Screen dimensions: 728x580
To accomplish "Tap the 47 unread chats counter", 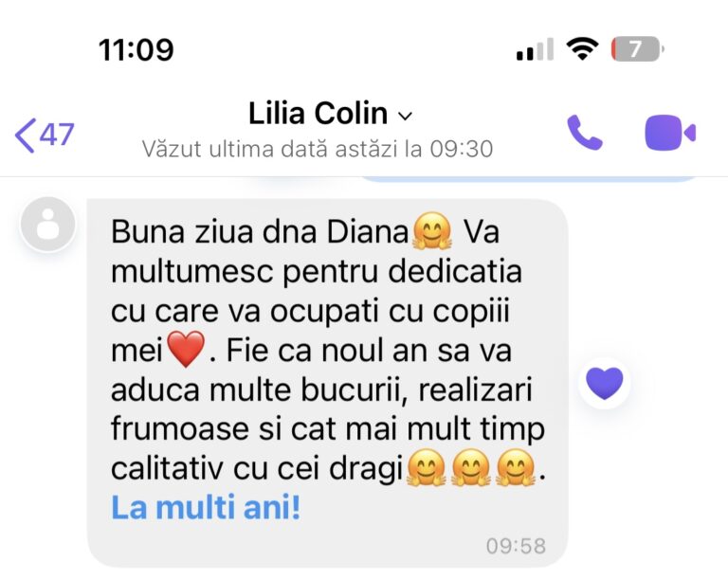I will 57,135.
